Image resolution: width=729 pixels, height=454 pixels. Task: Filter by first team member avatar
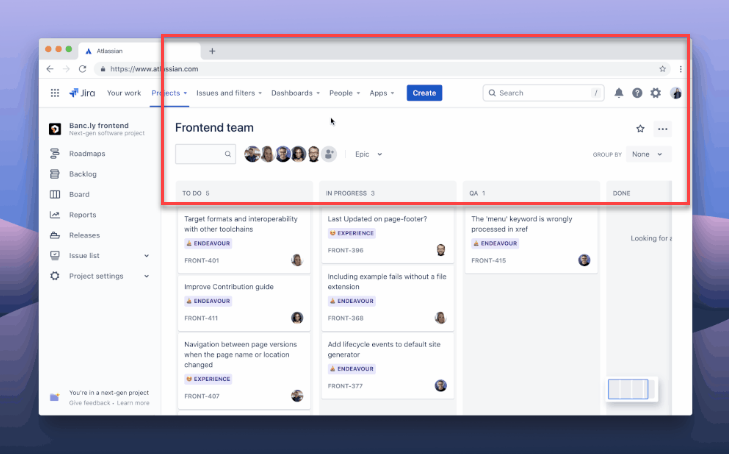pos(252,154)
